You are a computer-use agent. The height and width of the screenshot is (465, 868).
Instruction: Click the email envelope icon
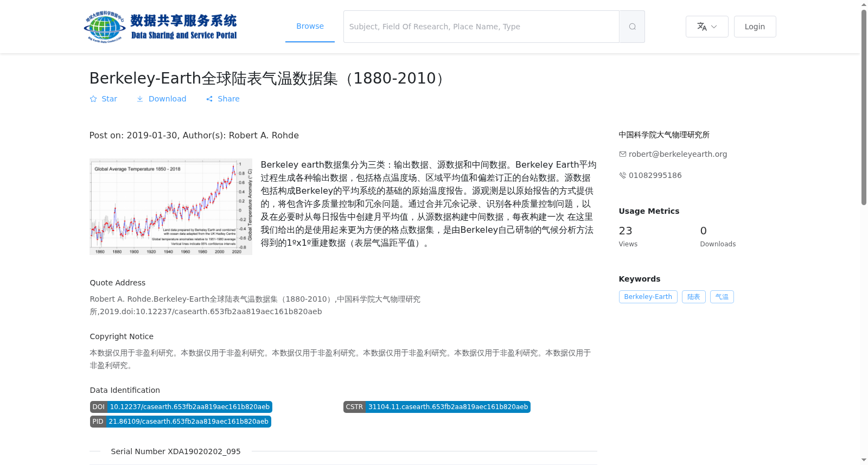point(623,154)
